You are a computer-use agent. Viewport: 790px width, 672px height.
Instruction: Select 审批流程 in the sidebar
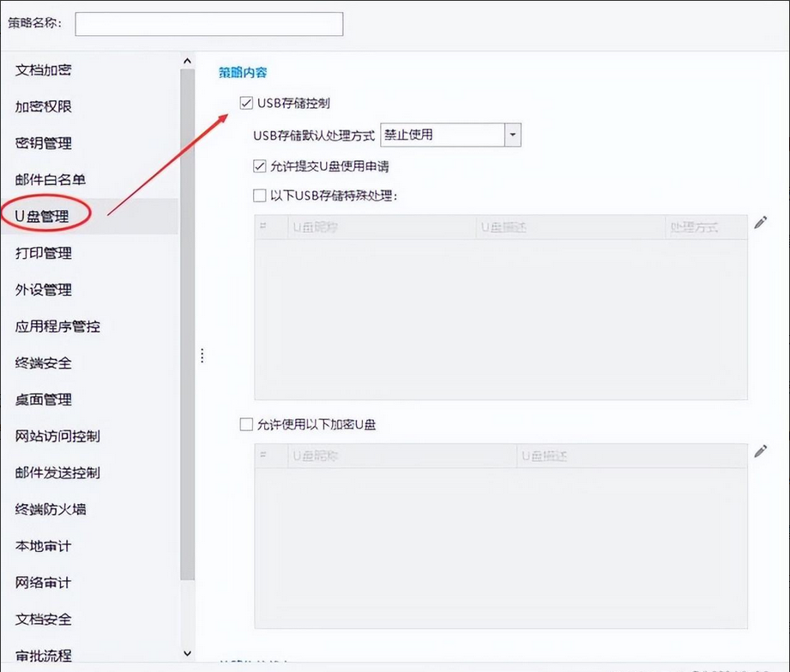coord(44,656)
